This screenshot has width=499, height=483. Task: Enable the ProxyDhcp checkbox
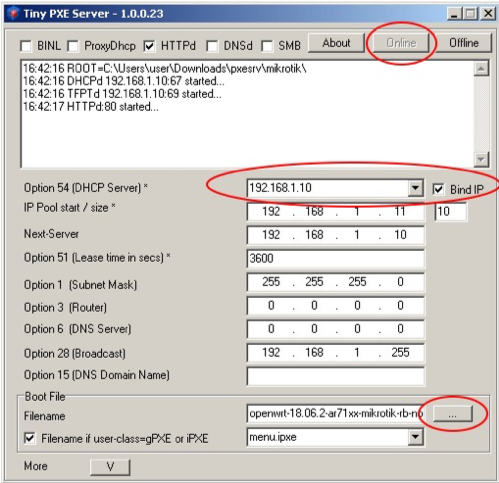(x=73, y=46)
